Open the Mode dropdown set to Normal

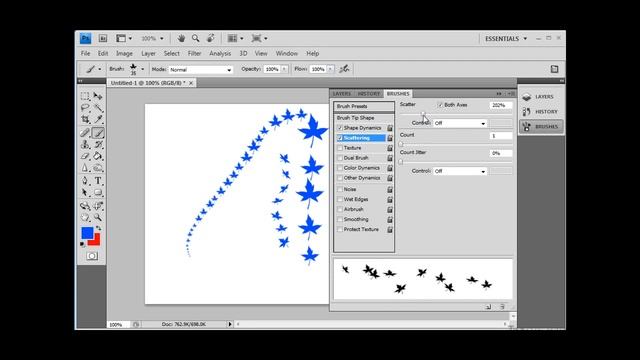tap(200, 70)
